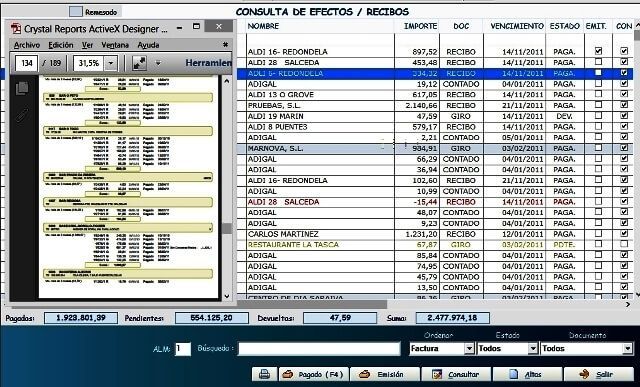Click the amount 2.140,66 cell
The width and height of the screenshot is (640, 387).
click(x=422, y=105)
